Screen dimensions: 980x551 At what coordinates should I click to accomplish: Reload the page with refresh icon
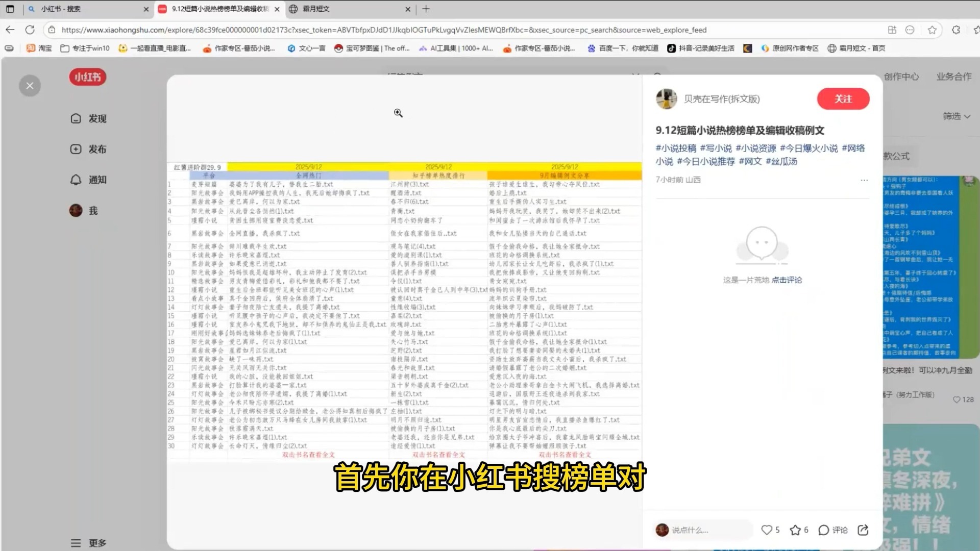coord(30,30)
